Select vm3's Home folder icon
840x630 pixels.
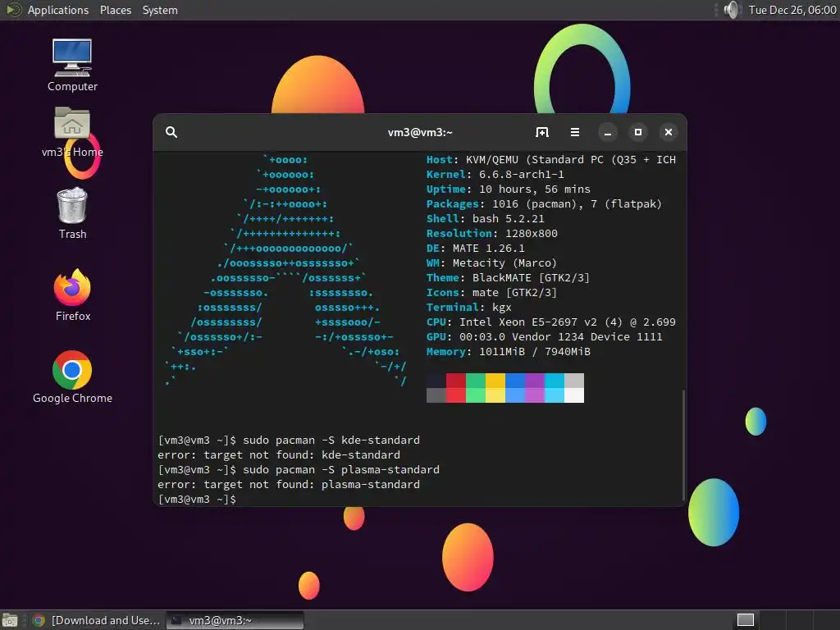click(x=72, y=132)
